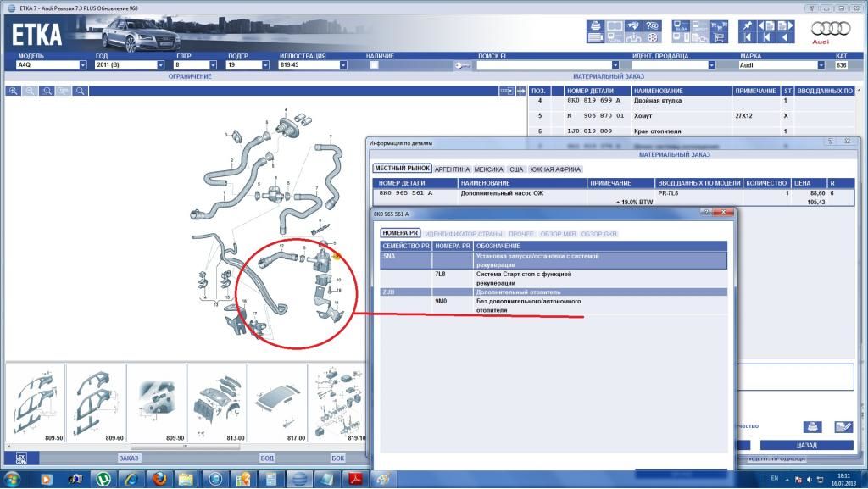Image resolution: width=868 pixels, height=489 pixels.
Task: Click the LEX COM icon at bottom left
Action: (x=21, y=458)
